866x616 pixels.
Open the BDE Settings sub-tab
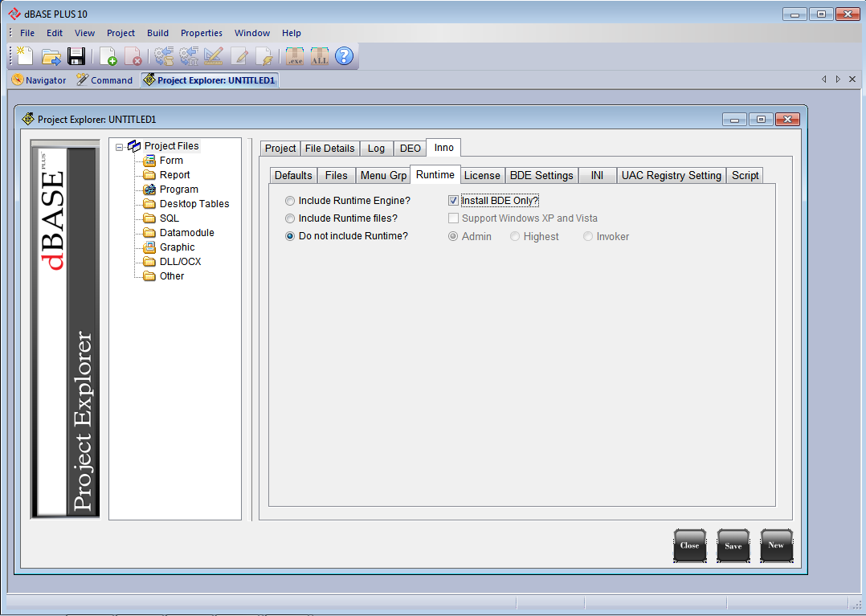point(541,176)
